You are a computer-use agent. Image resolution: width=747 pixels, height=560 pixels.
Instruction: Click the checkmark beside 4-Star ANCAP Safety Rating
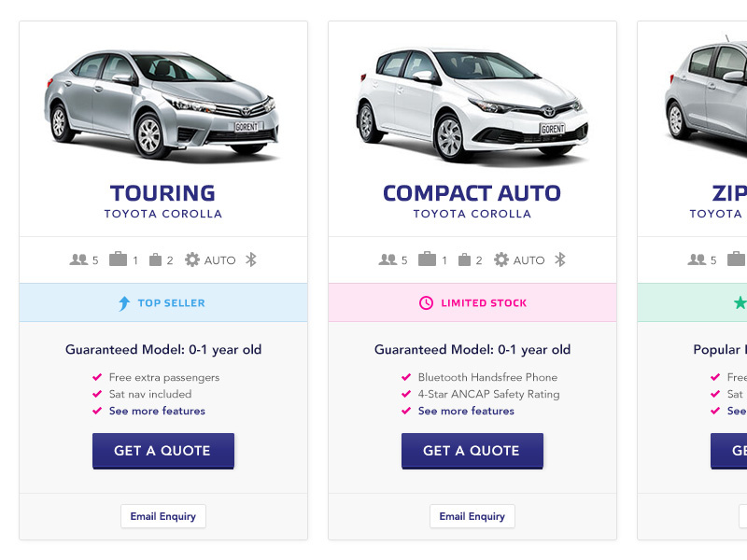[406, 394]
